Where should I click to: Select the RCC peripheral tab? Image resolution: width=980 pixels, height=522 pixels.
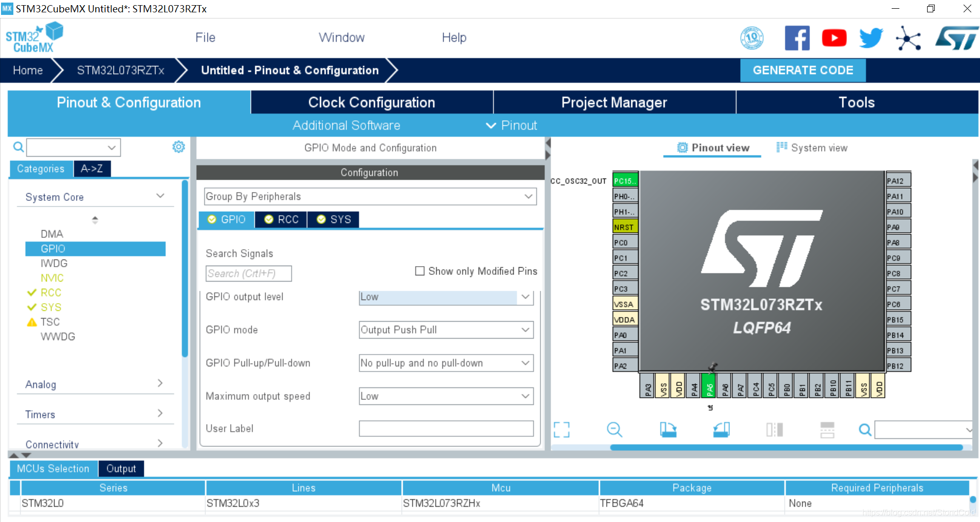click(x=281, y=219)
